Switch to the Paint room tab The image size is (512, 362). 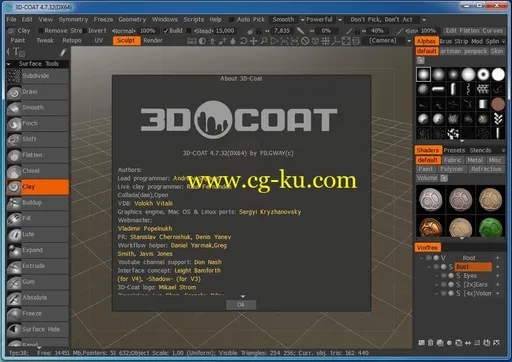(x=18, y=41)
